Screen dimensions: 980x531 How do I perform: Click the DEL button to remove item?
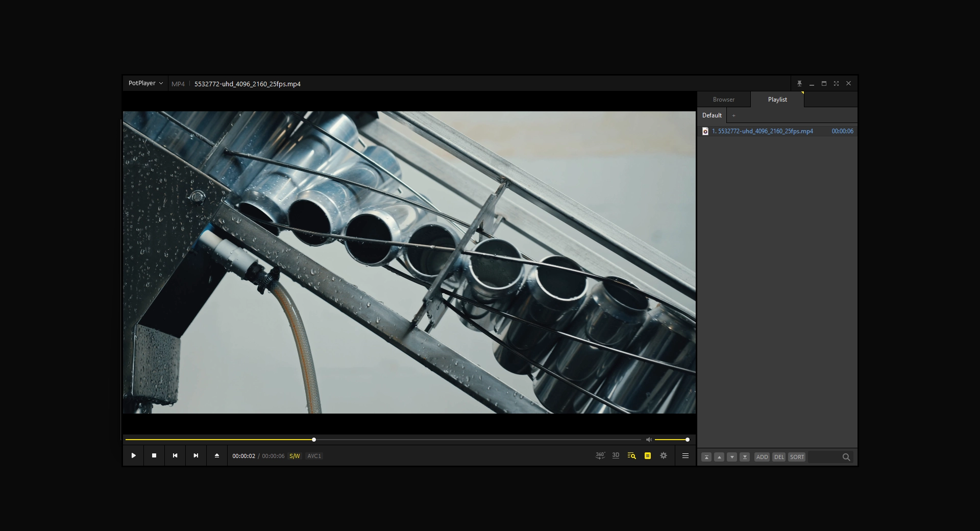[x=778, y=457]
